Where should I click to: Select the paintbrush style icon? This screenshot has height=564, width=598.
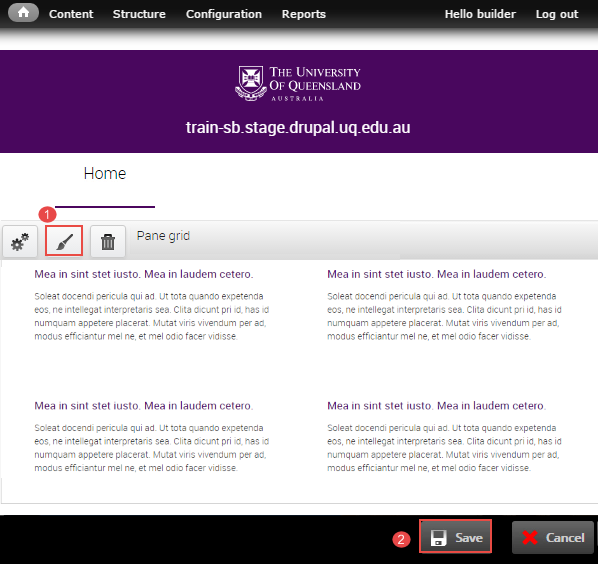64,241
